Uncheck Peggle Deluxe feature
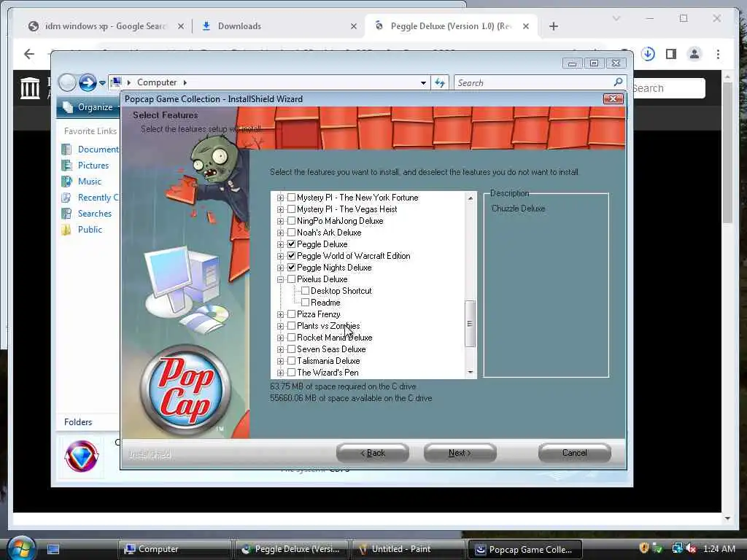Screen dimensions: 747x560 [x=292, y=244]
